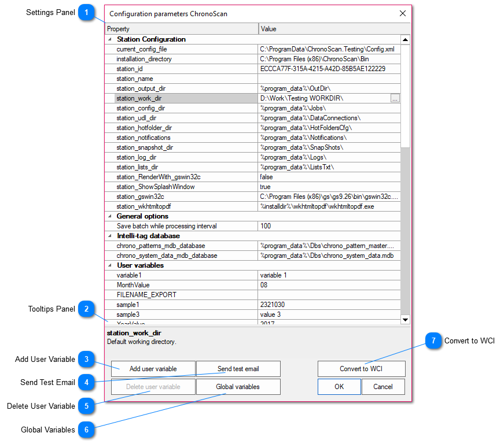Click the Add user variable button
This screenshot has width=504, height=444.
coord(153,368)
